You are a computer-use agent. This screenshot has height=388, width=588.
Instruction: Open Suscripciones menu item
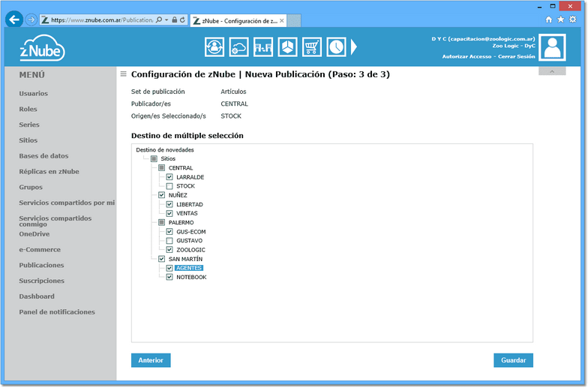tap(42, 281)
